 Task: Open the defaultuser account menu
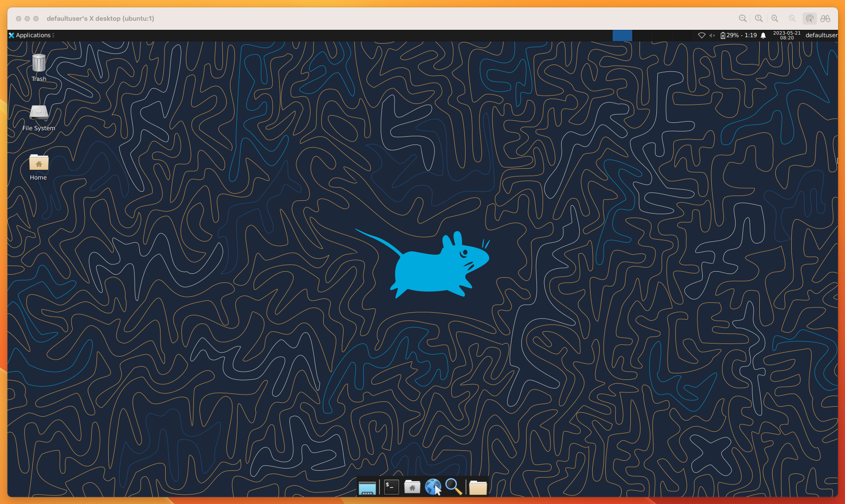click(821, 35)
